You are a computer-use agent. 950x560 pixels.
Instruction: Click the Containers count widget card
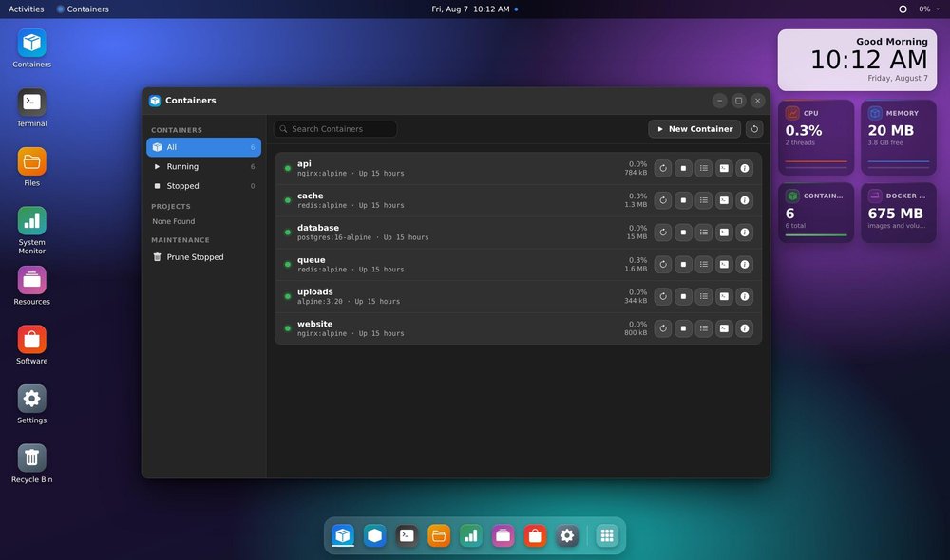[x=816, y=213]
